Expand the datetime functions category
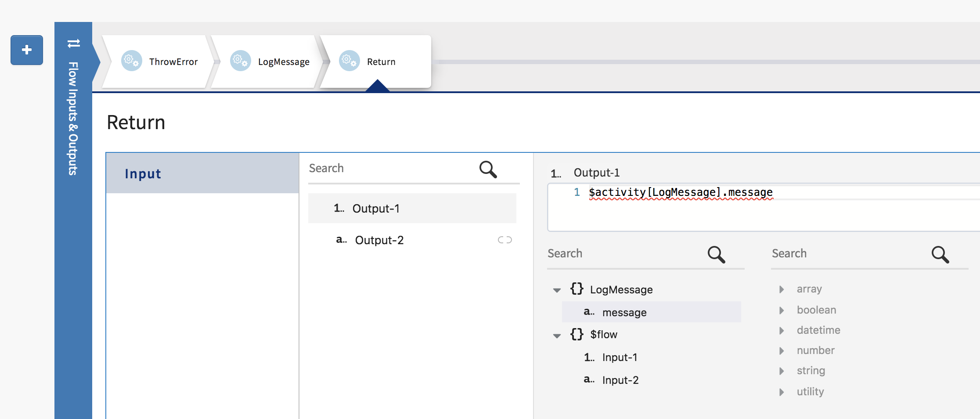980x419 pixels. [x=782, y=331]
